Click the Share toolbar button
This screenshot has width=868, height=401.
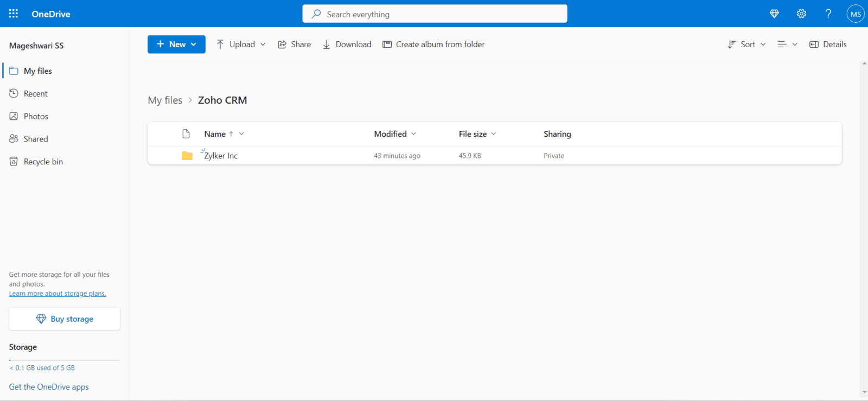click(295, 44)
